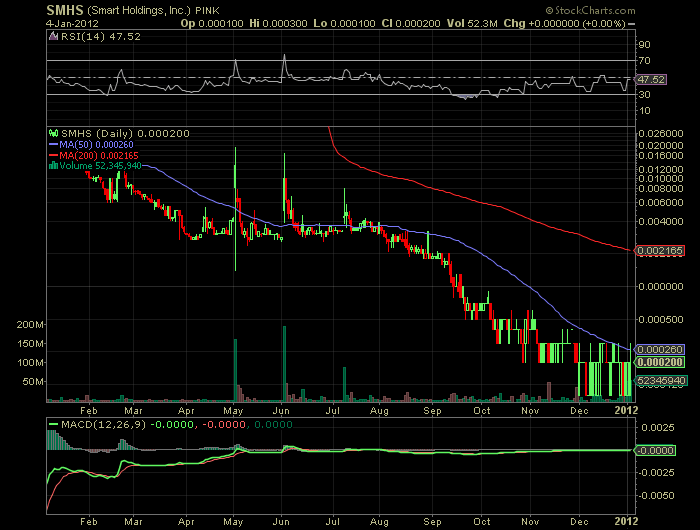Click the Hi 0.000300 high value
The image size is (700, 530).
click(x=278, y=24)
